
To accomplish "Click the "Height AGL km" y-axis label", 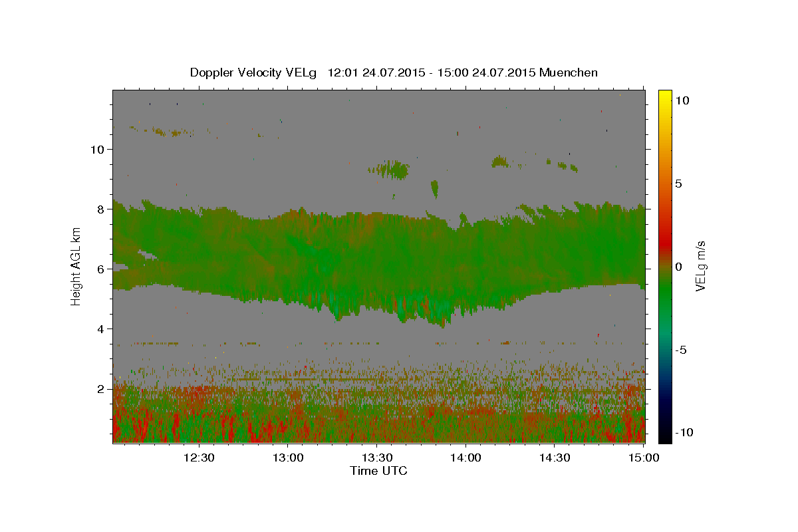I will [76, 267].
